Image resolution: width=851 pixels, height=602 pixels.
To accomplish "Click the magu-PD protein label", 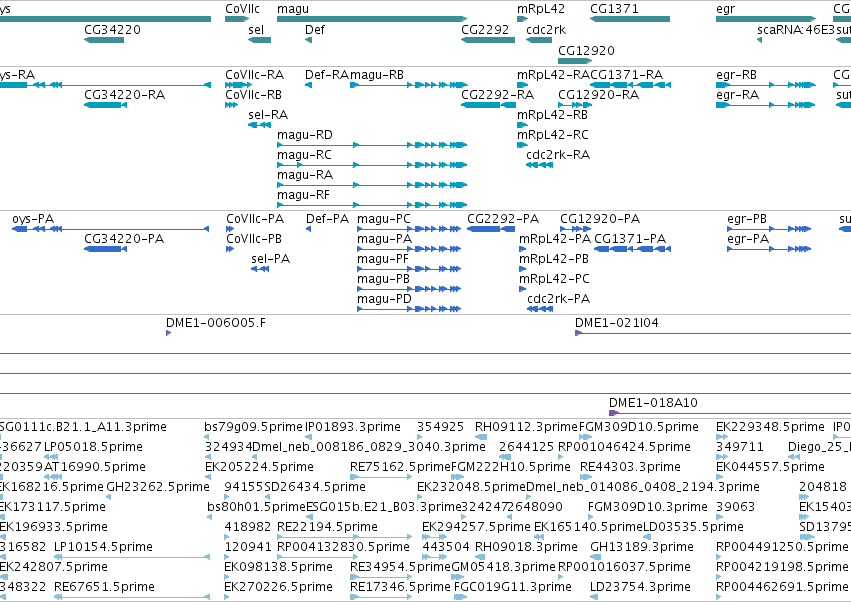I will (x=384, y=300).
